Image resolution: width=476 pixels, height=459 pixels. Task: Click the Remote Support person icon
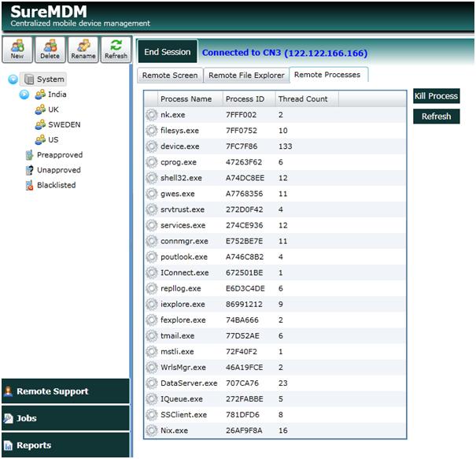pyautogui.click(x=8, y=391)
